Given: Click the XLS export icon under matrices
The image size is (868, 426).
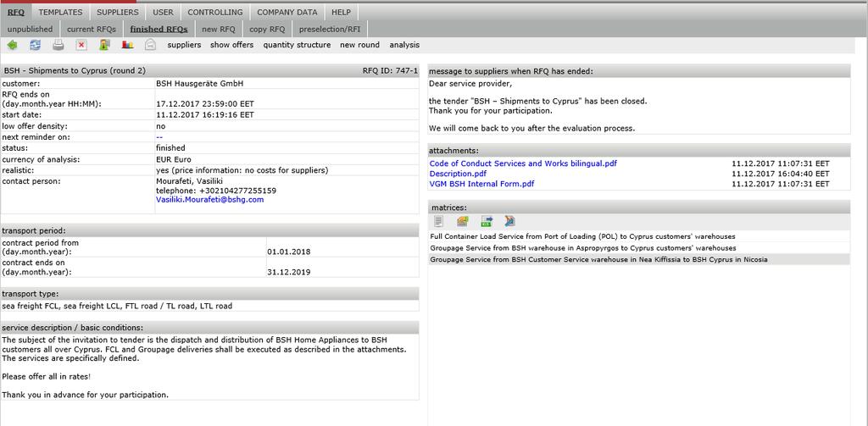Looking at the screenshot, I should pyautogui.click(x=487, y=221).
